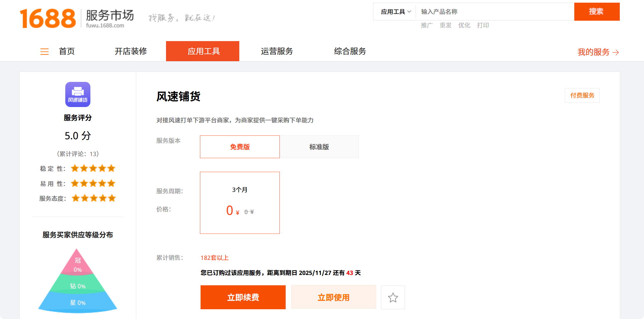644x319 pixels.
Task: Click the star favorite icon button
Action: point(393,297)
